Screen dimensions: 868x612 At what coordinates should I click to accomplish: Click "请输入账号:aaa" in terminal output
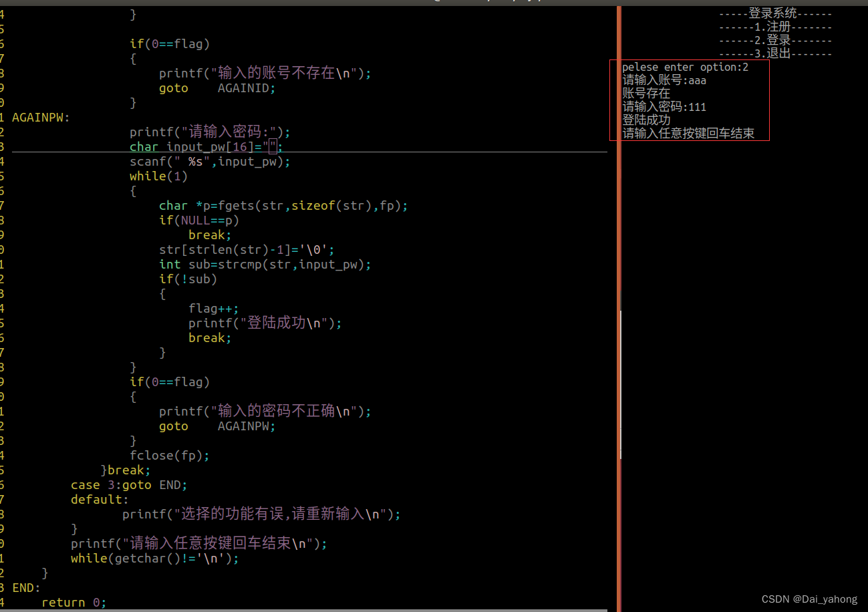pos(664,80)
